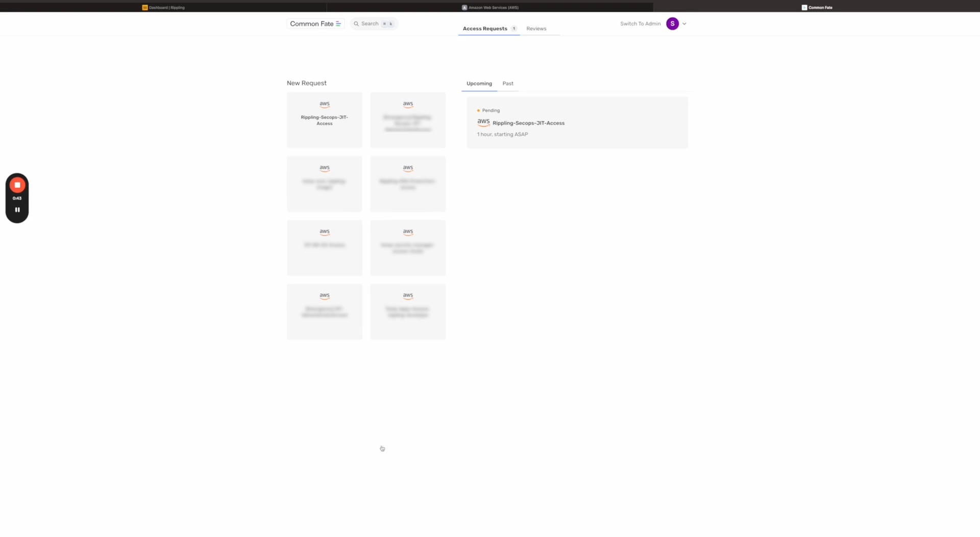Viewport: 980px width, 537px height.
Task: Open the pending Rippling-Secops-JIT-Access request
Action: point(577,123)
